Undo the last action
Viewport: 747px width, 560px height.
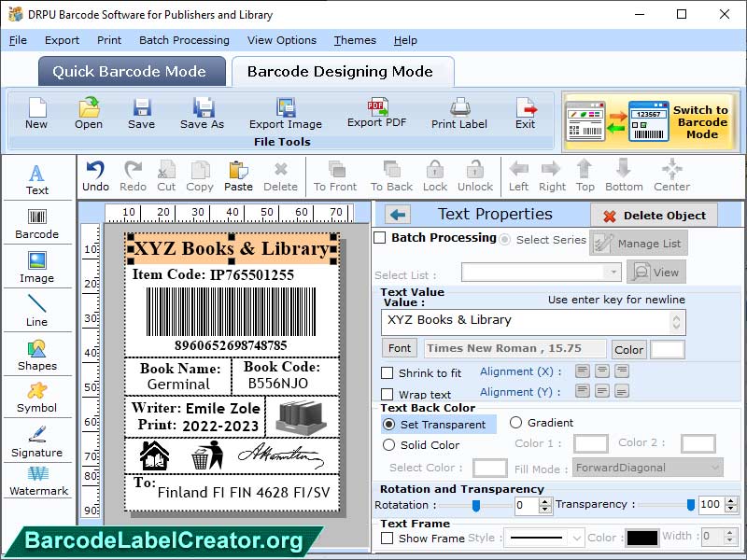(x=96, y=176)
